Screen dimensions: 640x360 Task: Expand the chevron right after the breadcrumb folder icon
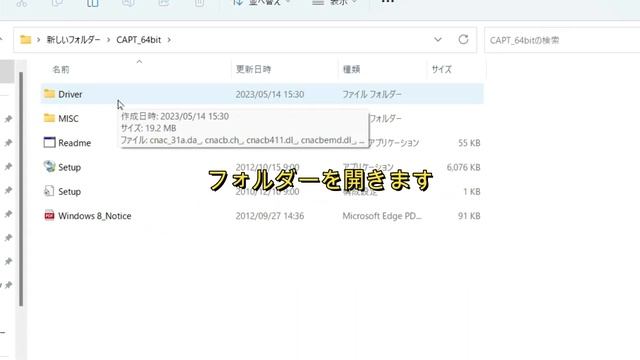(x=38, y=40)
